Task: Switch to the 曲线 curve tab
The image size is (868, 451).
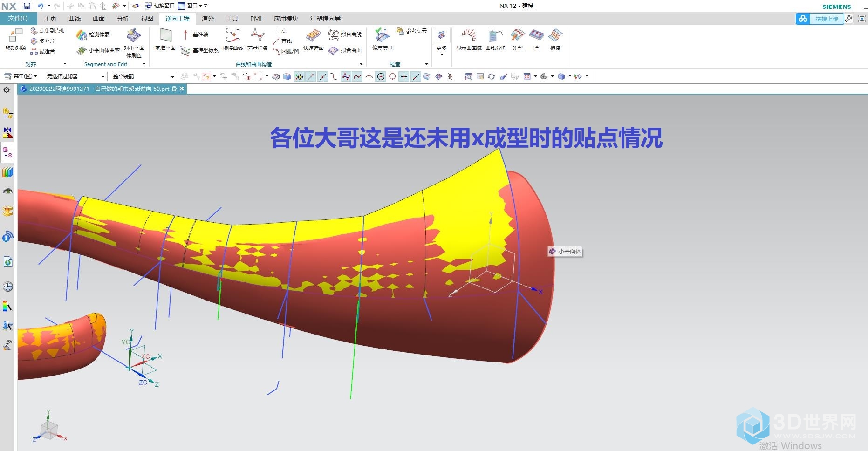Action: point(75,19)
